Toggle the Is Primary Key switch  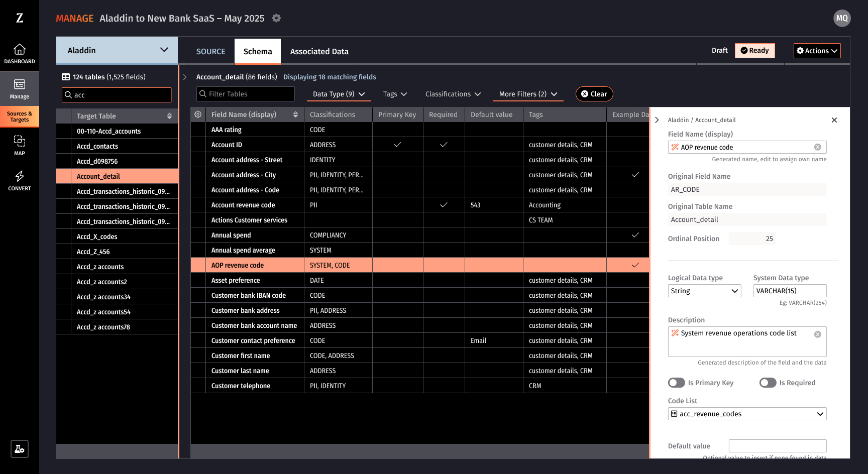tap(677, 383)
